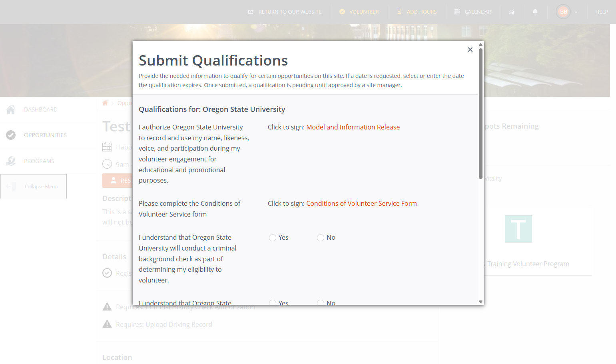616x364 pixels.
Task: Click the Collapse Menu button
Action: click(x=34, y=186)
